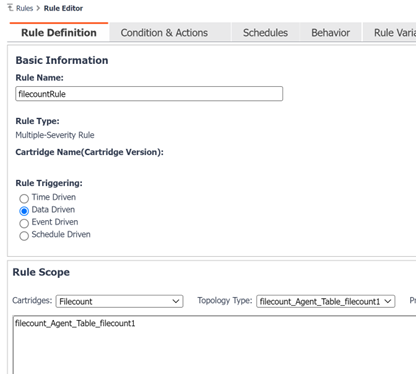Choose Schedule Driven rule triggering
Image resolution: width=416 pixels, height=374 pixels.
pyautogui.click(x=24, y=236)
